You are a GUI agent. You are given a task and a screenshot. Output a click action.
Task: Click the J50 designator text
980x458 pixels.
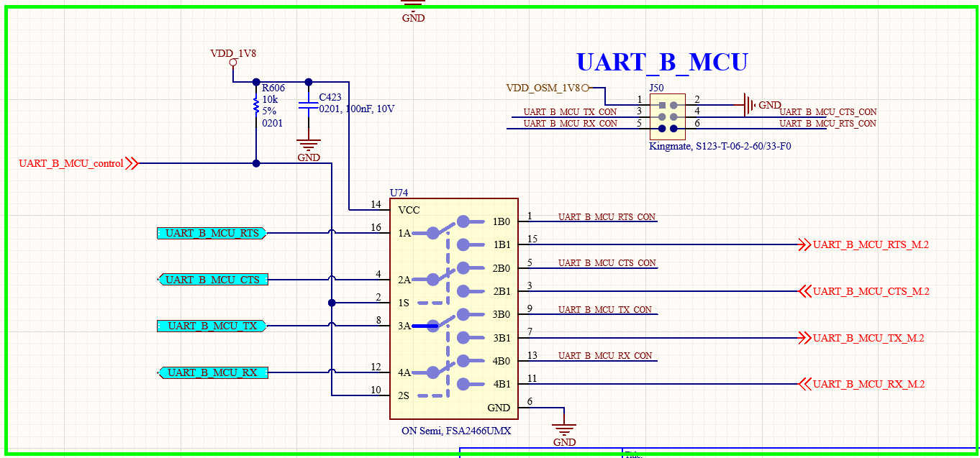tap(656, 88)
